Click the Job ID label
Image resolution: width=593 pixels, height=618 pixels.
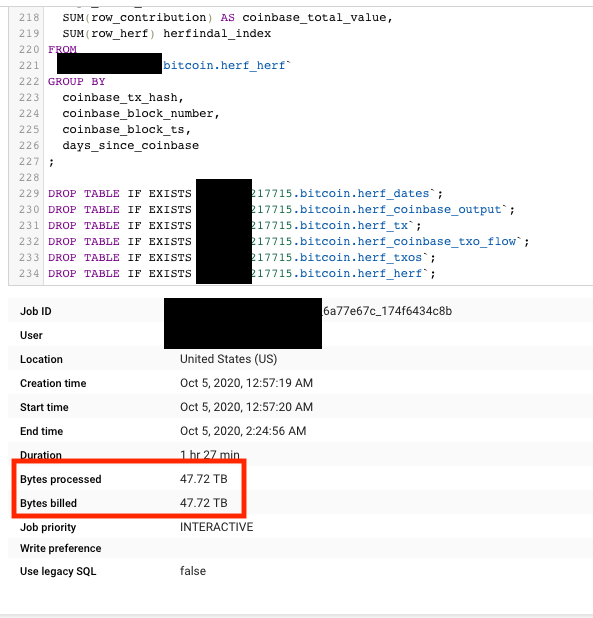pyautogui.click(x=36, y=311)
